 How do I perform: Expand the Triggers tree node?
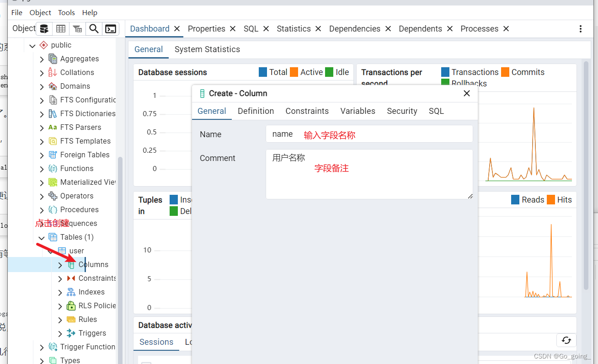point(60,333)
